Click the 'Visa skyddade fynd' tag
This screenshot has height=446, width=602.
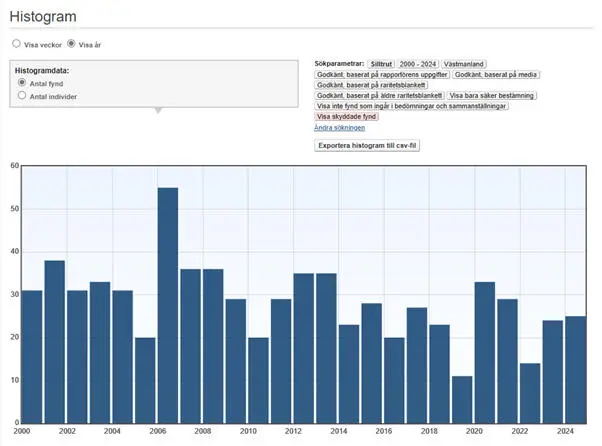click(x=347, y=117)
